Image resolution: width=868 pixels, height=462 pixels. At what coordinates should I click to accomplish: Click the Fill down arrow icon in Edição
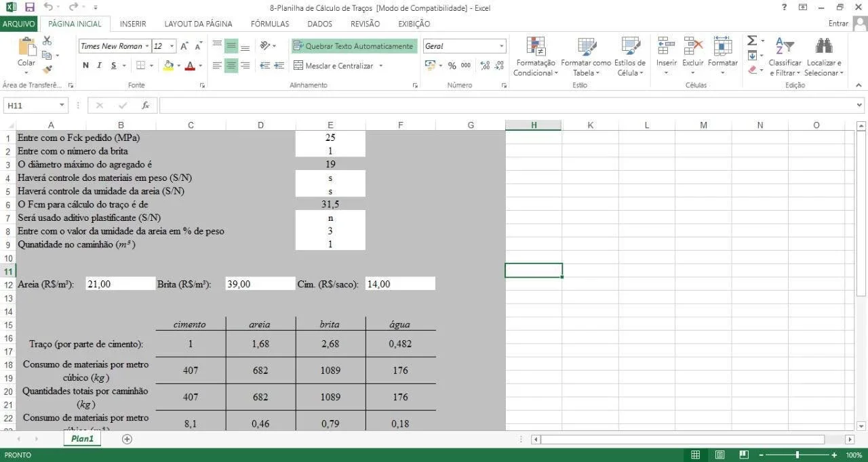tap(752, 56)
